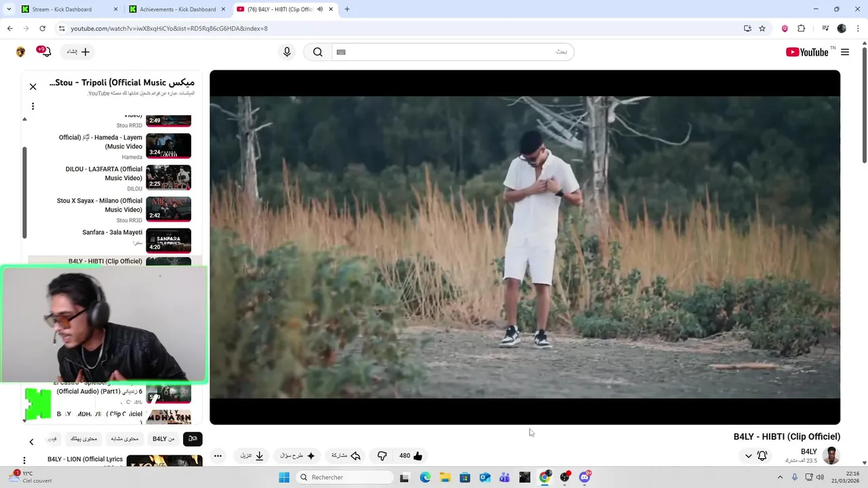Open more actions ellipsis under video
The height and width of the screenshot is (488, 868).
tap(218, 456)
